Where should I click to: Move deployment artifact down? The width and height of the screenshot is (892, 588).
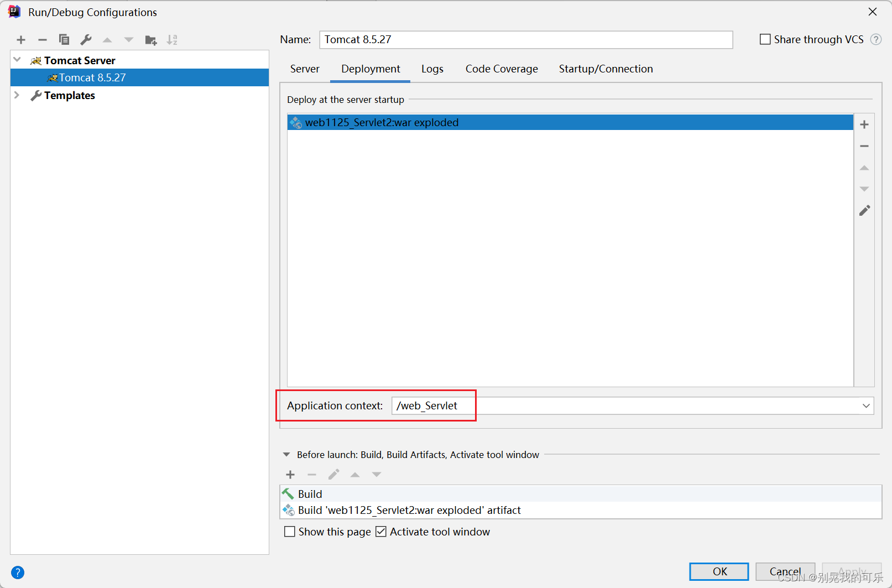point(864,189)
